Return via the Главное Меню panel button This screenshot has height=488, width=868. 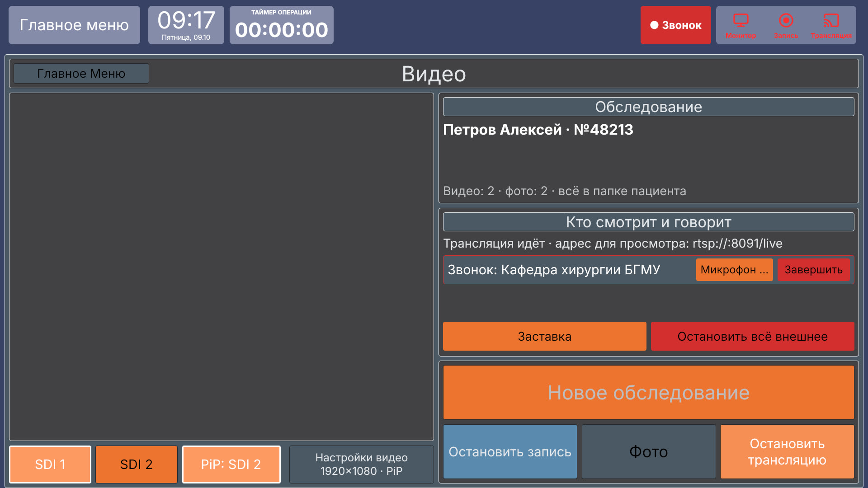click(81, 73)
